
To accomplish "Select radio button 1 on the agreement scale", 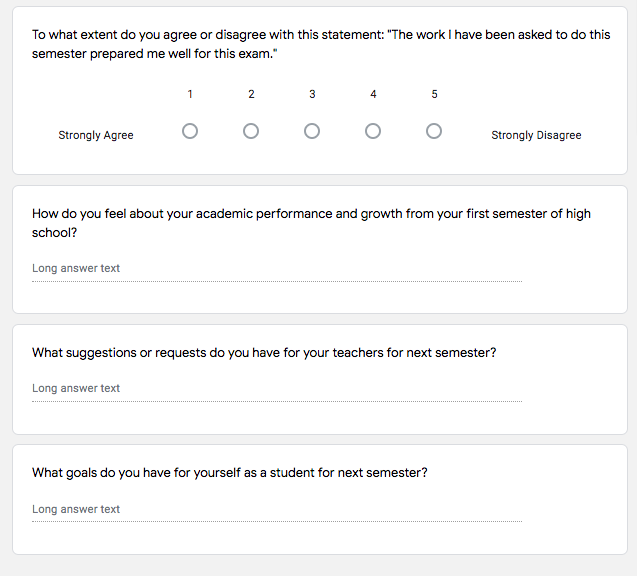I will click(x=190, y=131).
